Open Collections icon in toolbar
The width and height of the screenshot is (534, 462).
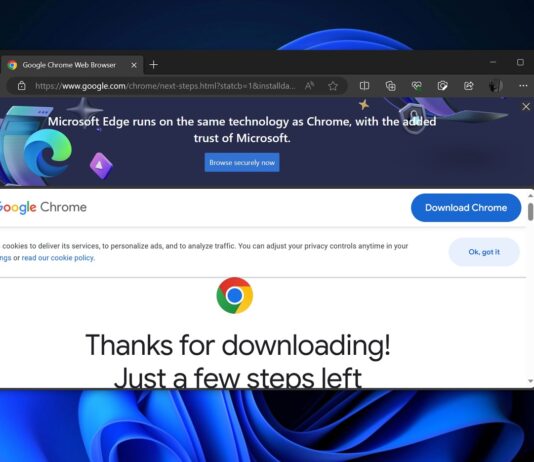[x=391, y=86]
